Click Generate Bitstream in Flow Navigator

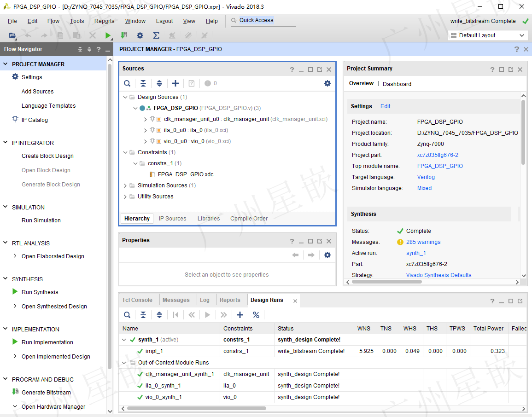(x=46, y=393)
